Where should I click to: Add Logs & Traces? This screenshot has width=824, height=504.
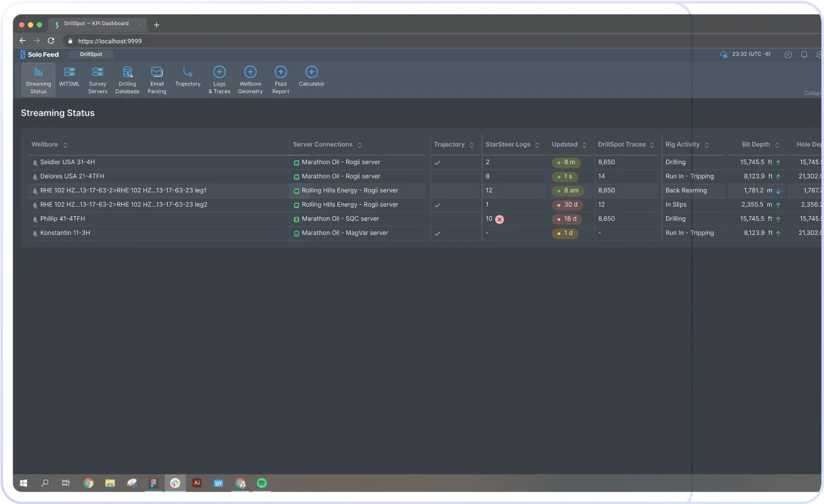(x=219, y=80)
